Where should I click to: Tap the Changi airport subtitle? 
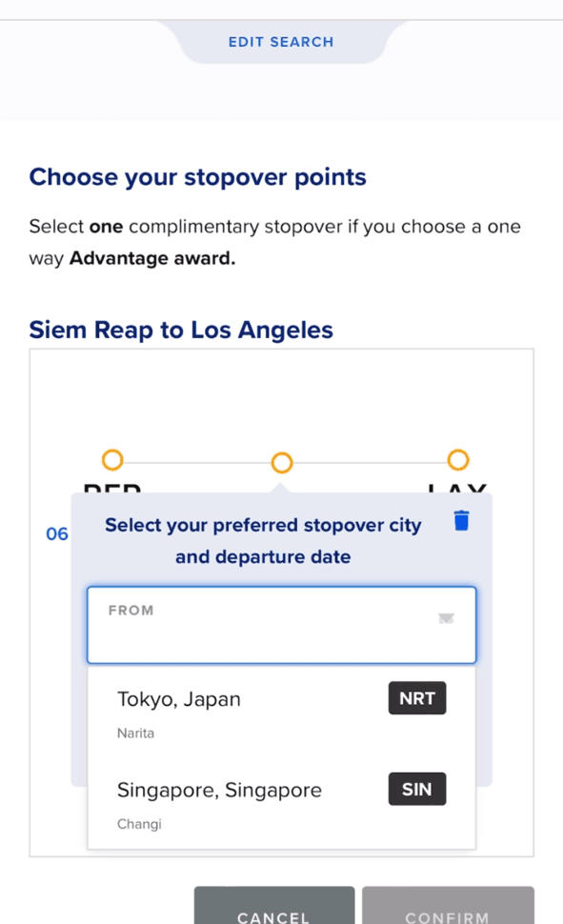click(x=139, y=824)
